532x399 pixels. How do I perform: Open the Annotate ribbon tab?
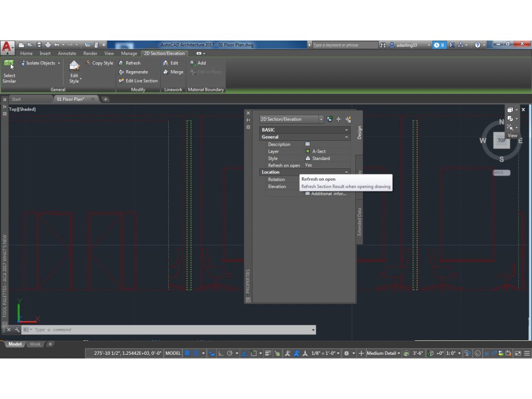pos(67,54)
